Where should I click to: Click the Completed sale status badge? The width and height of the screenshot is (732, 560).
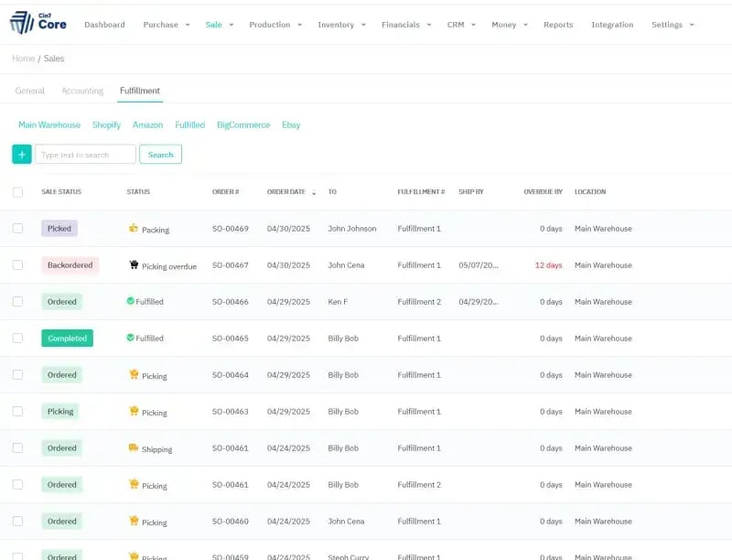click(67, 338)
